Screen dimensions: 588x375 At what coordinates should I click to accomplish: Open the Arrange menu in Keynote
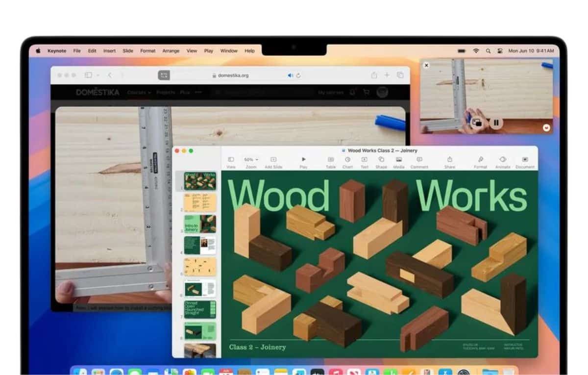click(x=171, y=50)
